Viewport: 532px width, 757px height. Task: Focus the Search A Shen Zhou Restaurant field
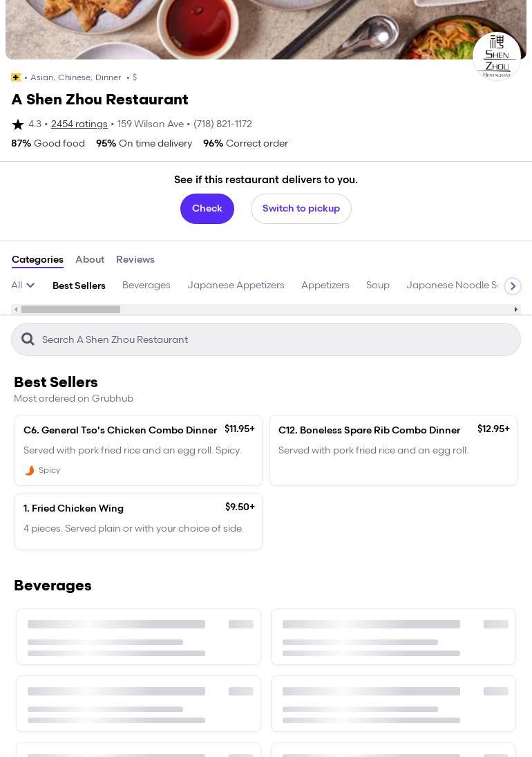coord(276,339)
